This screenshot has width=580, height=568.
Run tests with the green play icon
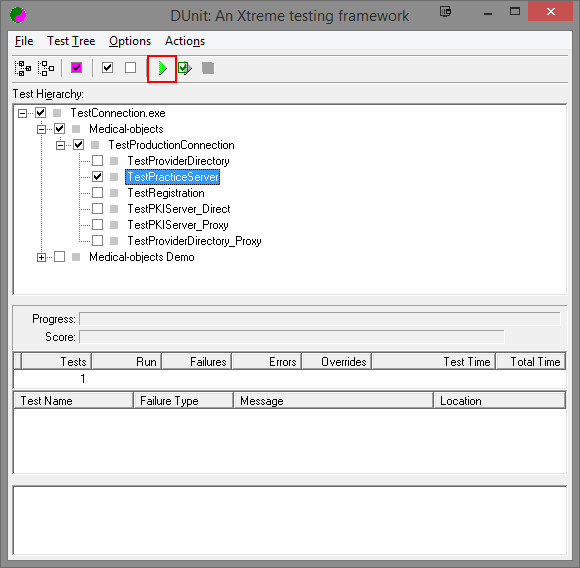coord(162,68)
